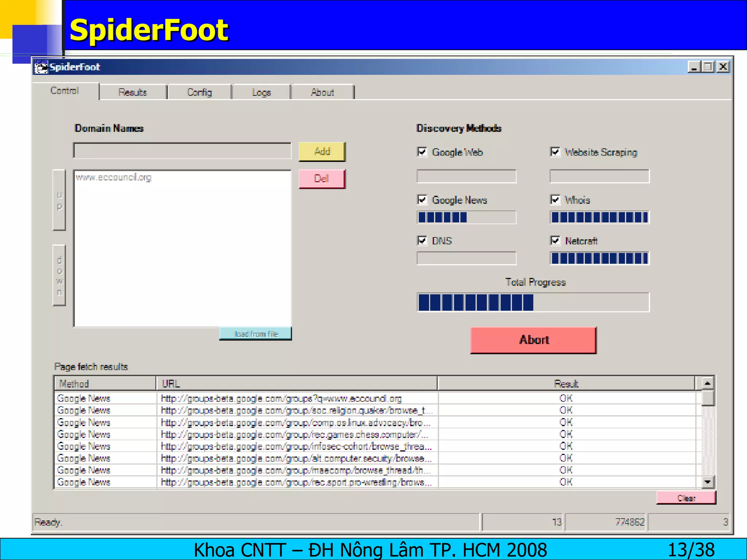Select www.eccouncil.org in the domain list

[x=113, y=178]
